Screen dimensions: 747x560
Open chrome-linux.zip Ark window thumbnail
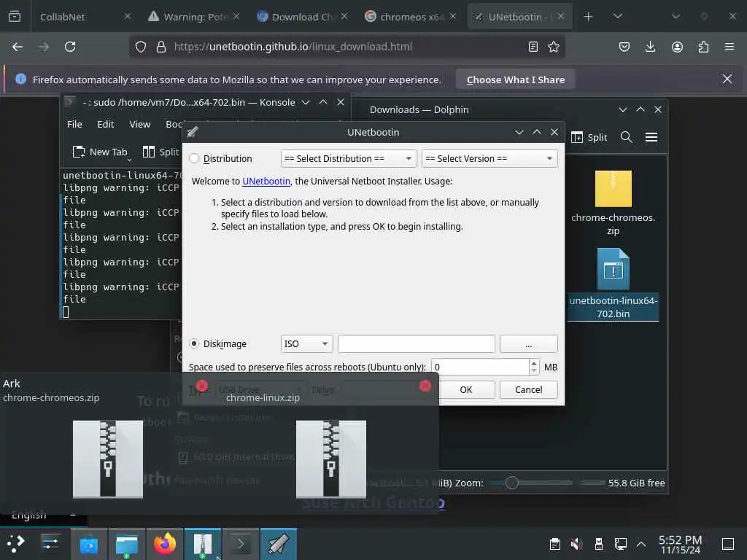[331, 459]
